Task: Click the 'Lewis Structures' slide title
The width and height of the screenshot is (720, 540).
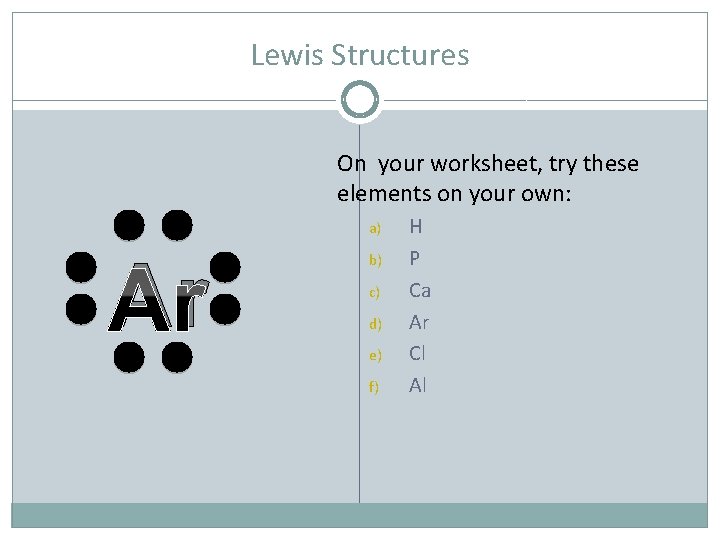Action: pyautogui.click(x=359, y=55)
